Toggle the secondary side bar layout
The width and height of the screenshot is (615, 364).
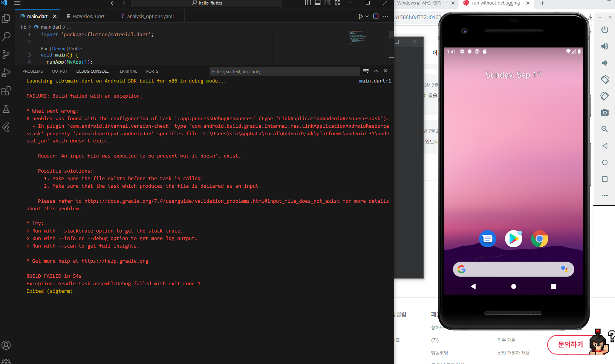(327, 3)
